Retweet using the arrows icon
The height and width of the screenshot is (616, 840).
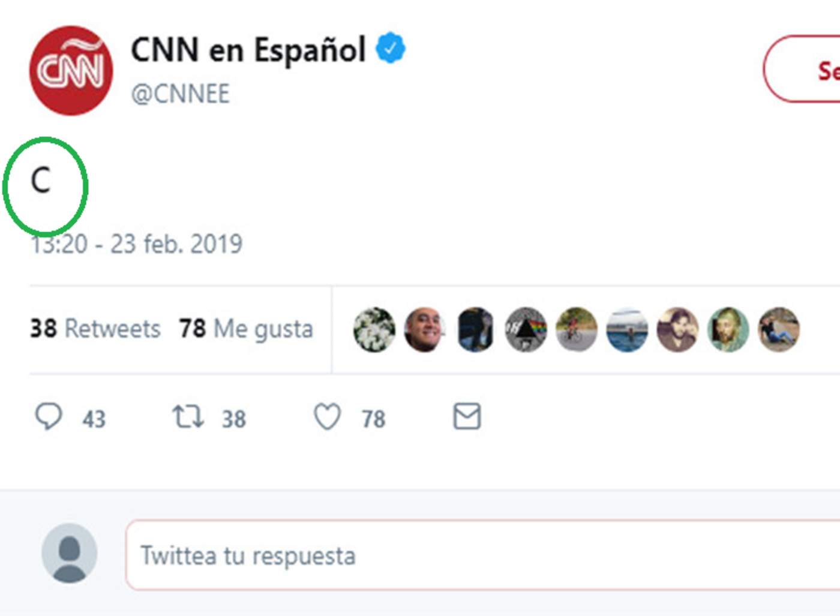click(188, 416)
